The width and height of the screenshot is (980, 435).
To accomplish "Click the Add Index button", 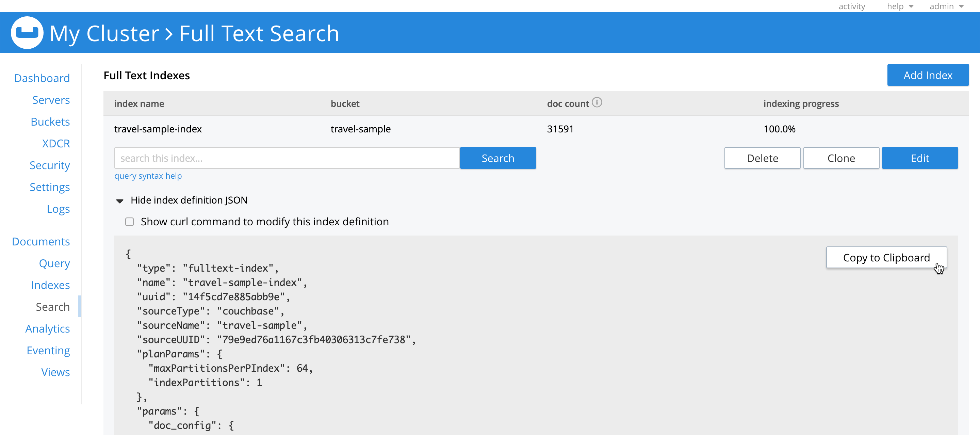I will 928,75.
